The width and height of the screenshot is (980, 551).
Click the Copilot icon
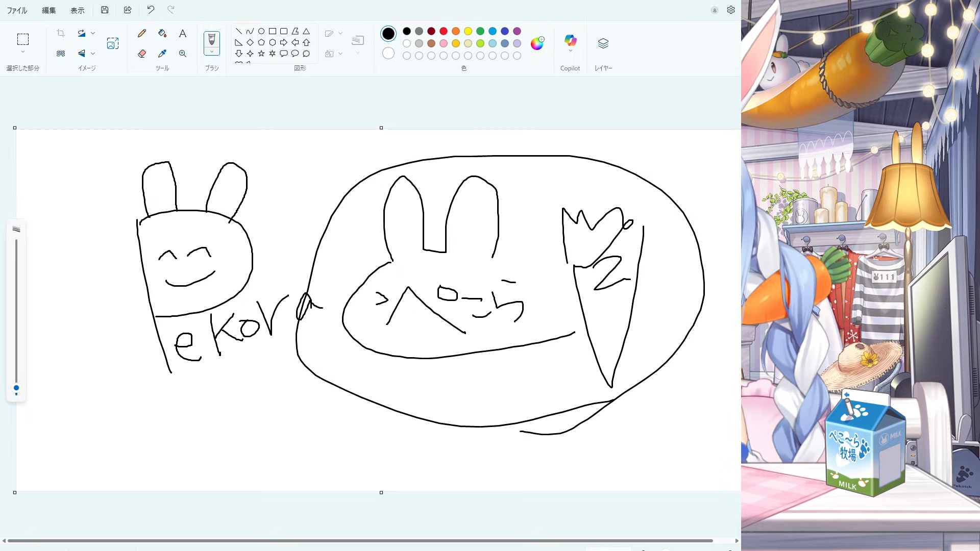tap(570, 40)
